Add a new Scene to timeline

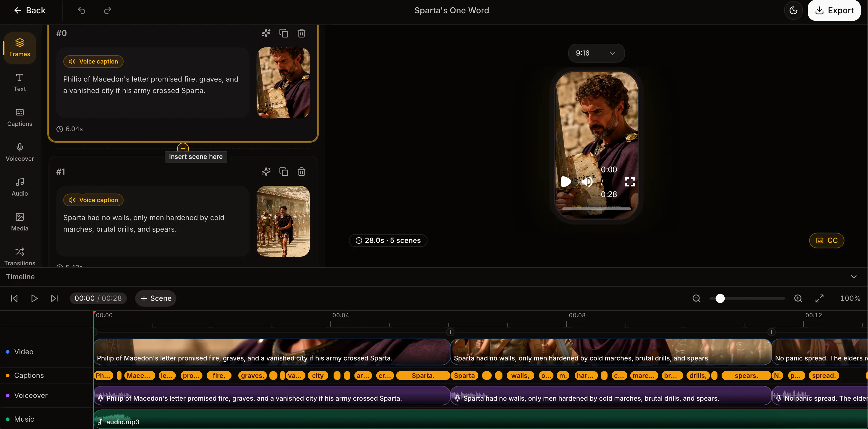pos(156,298)
